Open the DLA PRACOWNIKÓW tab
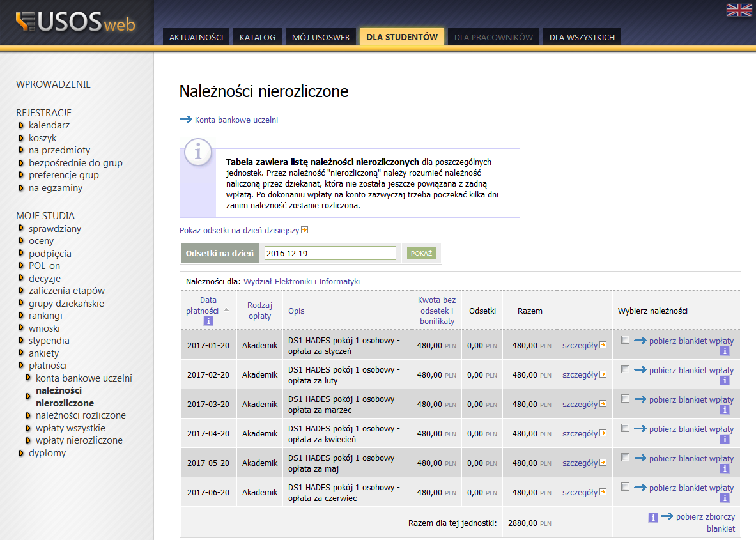The height and width of the screenshot is (540, 756). 494,37
